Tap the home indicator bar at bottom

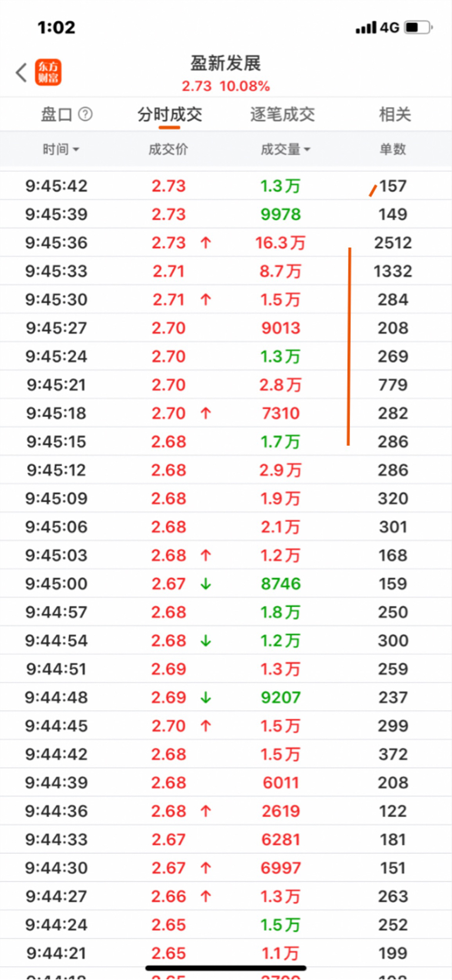click(x=225, y=968)
